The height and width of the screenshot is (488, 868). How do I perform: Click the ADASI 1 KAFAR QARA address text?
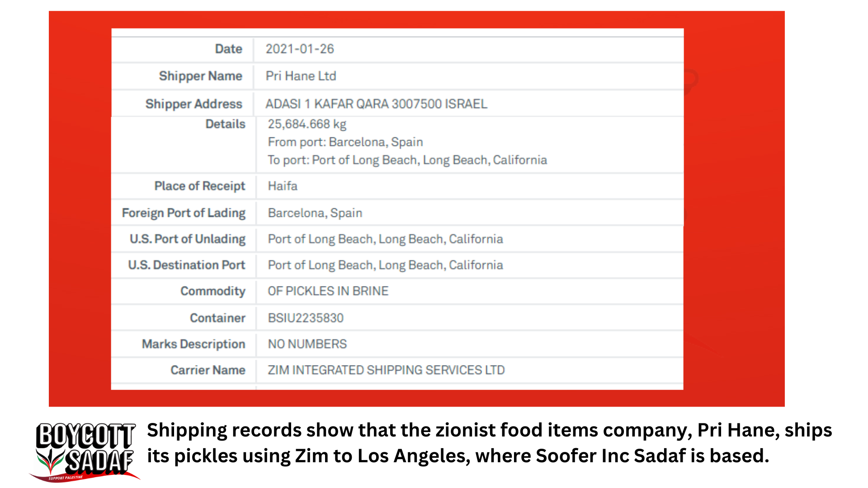click(376, 104)
